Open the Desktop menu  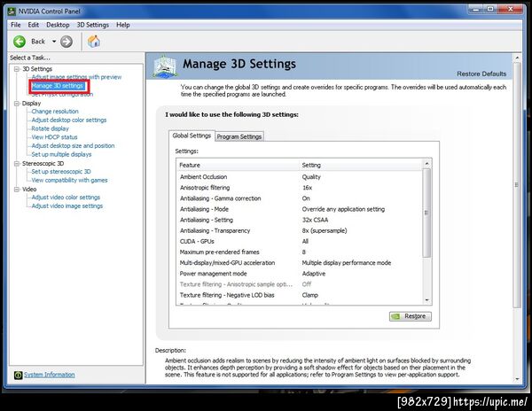click(58, 25)
